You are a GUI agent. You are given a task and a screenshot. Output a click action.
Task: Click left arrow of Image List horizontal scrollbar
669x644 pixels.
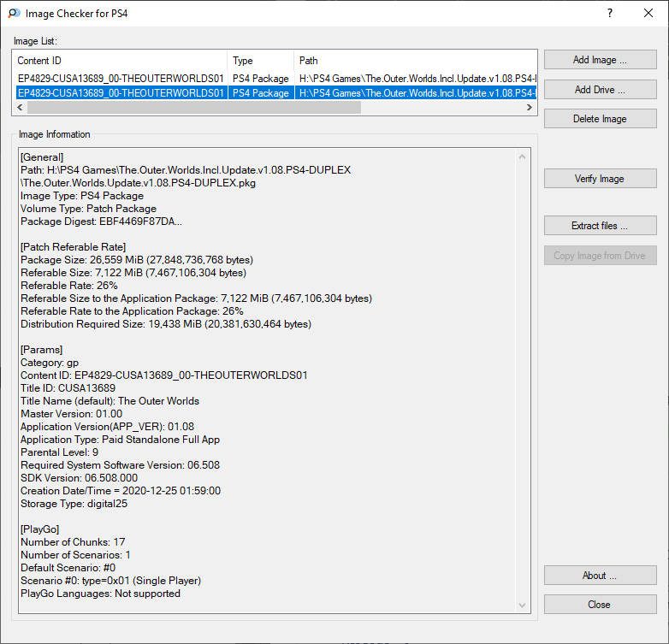pos(19,108)
